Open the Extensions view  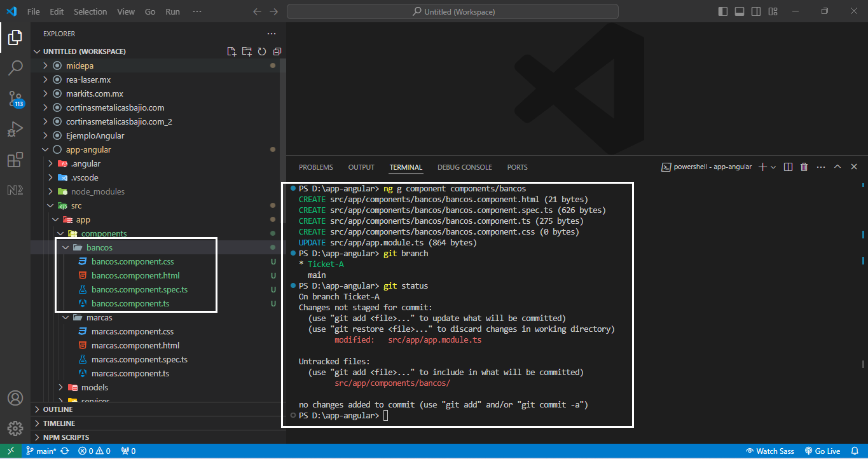tap(15, 160)
